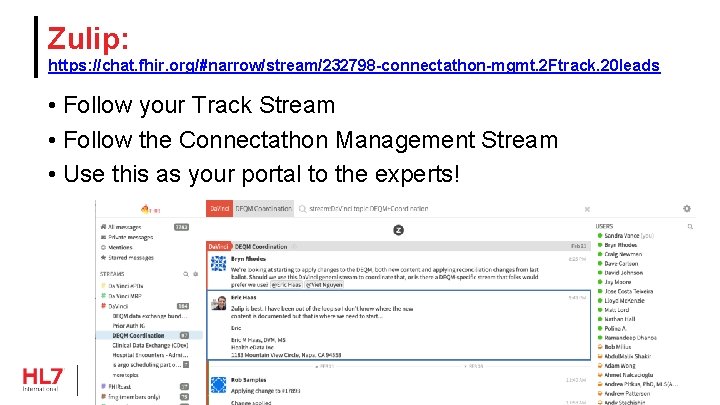Open the Da Vinci MRP stream
Image resolution: width=720 pixels, height=405 pixels.
click(124, 296)
